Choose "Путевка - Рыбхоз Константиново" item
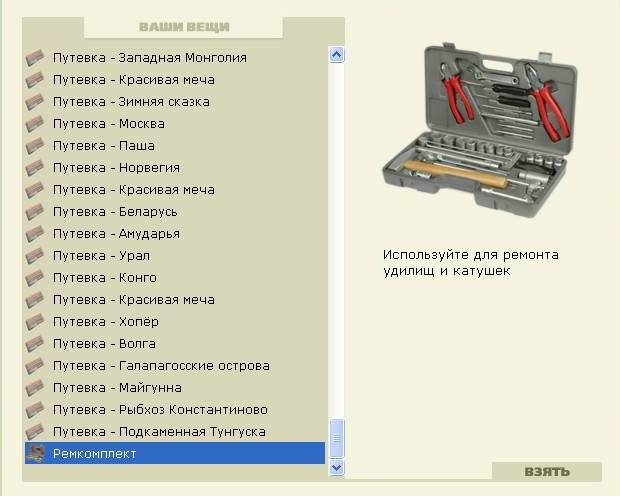The image size is (620, 496). click(x=174, y=410)
